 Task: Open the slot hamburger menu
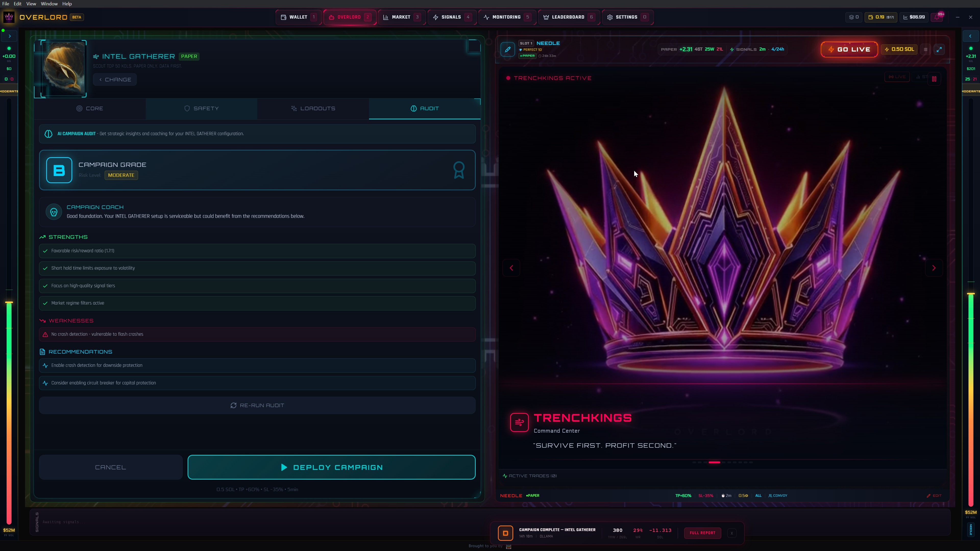[926, 49]
